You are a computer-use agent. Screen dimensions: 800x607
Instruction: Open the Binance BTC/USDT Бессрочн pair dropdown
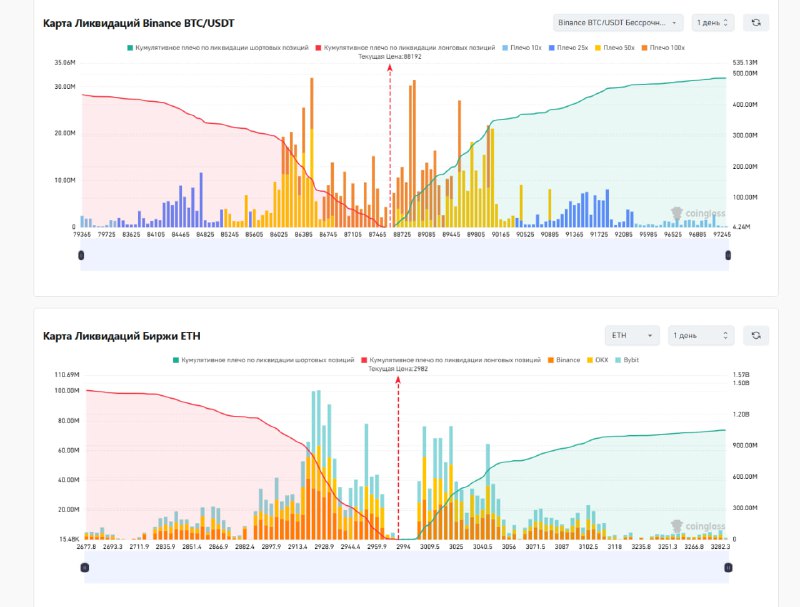coord(618,22)
